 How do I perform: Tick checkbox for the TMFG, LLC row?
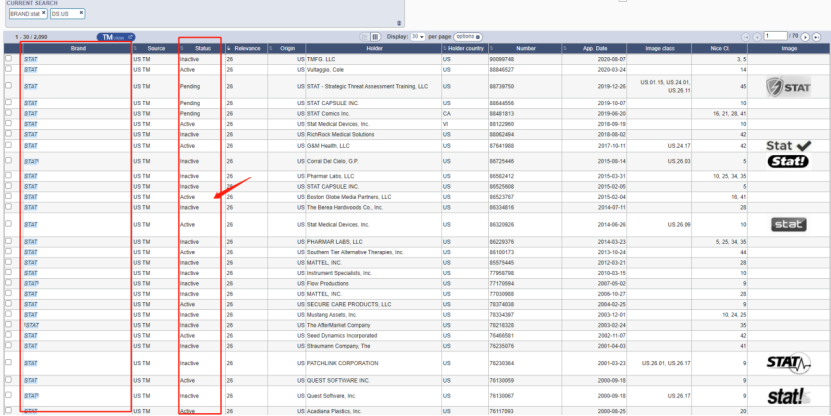(9, 59)
